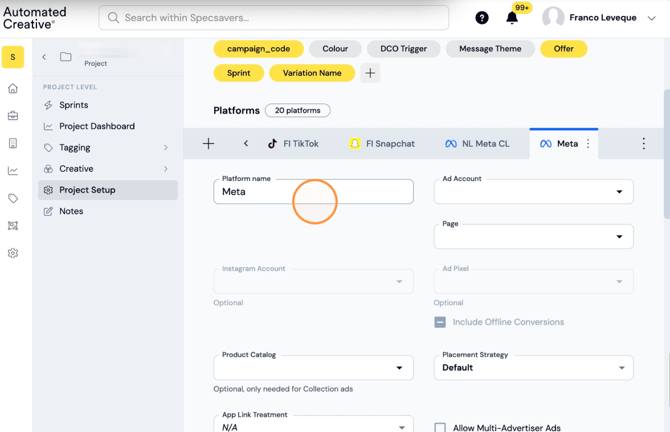This screenshot has width=670, height=432.
Task: Open Placement Strategy dropdown
Action: [533, 367]
